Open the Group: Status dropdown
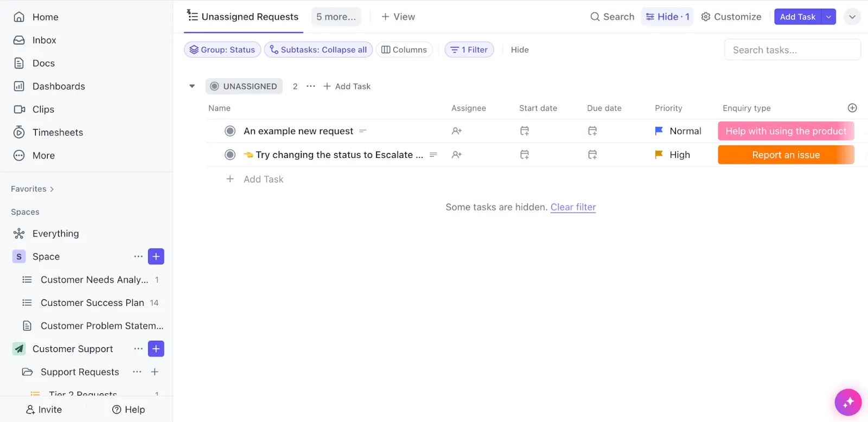The image size is (868, 422). [222, 50]
